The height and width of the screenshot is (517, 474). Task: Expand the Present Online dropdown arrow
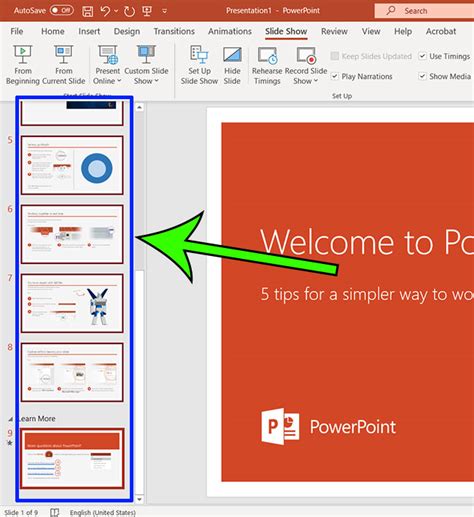(x=119, y=81)
